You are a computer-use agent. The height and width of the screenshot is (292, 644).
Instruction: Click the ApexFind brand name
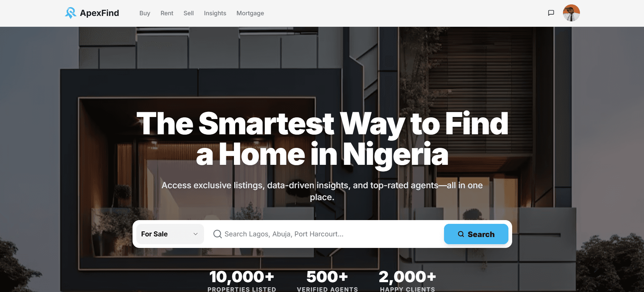pyautogui.click(x=99, y=13)
